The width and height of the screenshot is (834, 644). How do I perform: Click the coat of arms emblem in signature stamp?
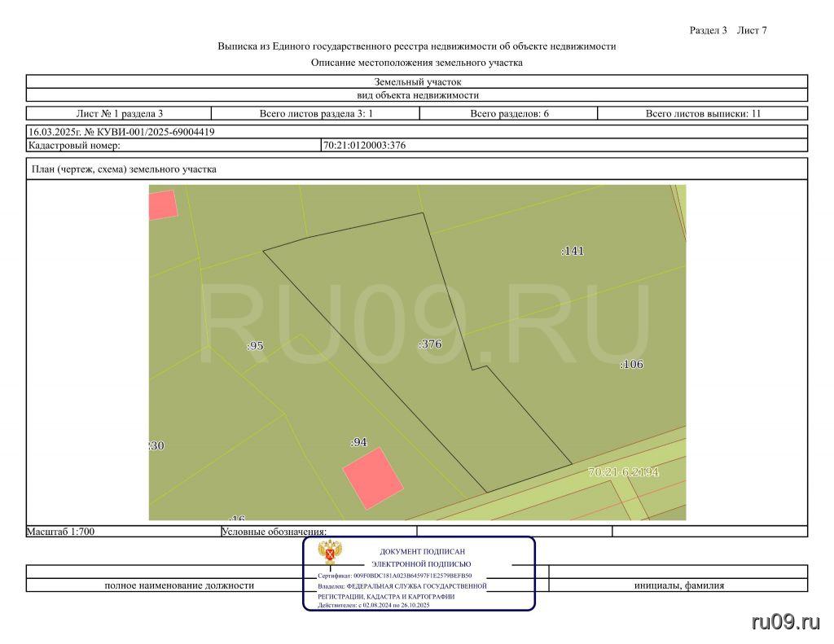click(x=330, y=553)
